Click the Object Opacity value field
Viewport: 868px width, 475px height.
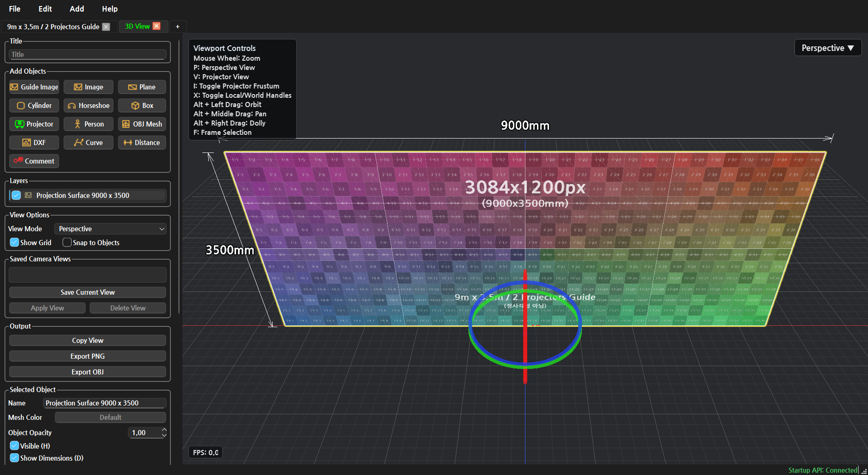(144, 433)
